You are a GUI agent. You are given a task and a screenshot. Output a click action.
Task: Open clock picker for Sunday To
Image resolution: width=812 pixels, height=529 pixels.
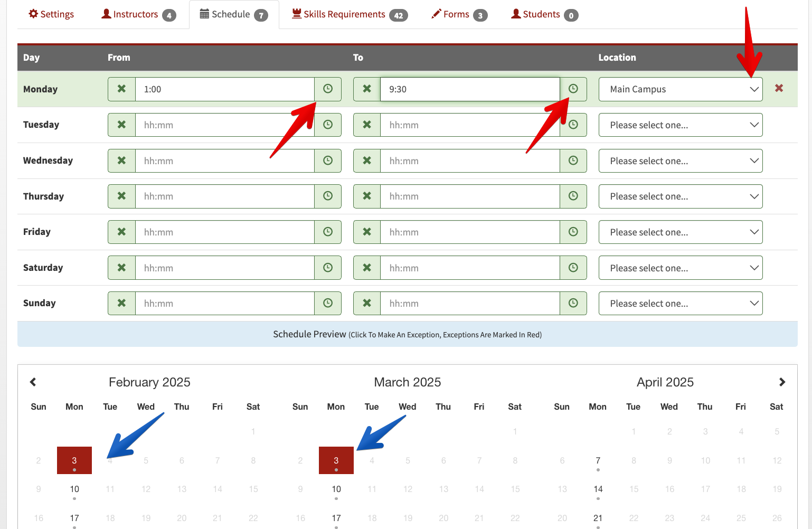tap(573, 303)
